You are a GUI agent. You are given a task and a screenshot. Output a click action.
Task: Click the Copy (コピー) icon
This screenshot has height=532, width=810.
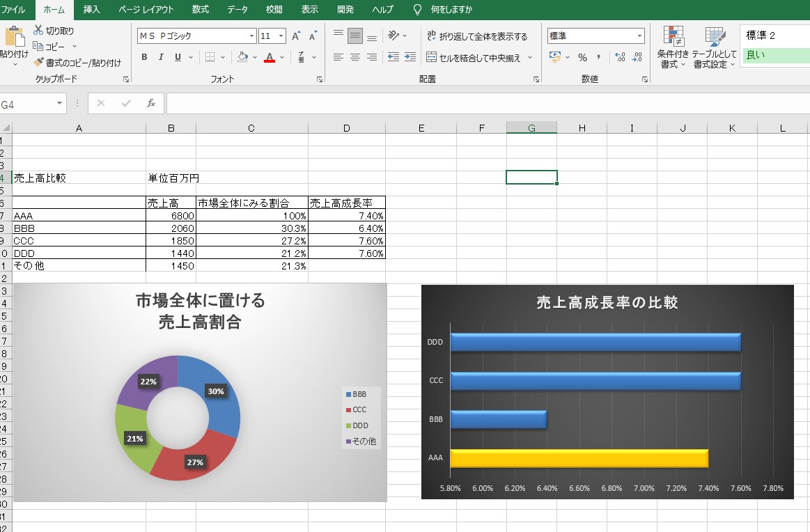[x=38, y=47]
